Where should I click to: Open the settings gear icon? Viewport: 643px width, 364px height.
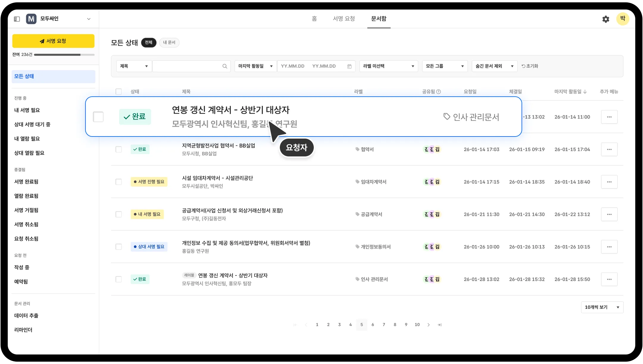coord(606,19)
